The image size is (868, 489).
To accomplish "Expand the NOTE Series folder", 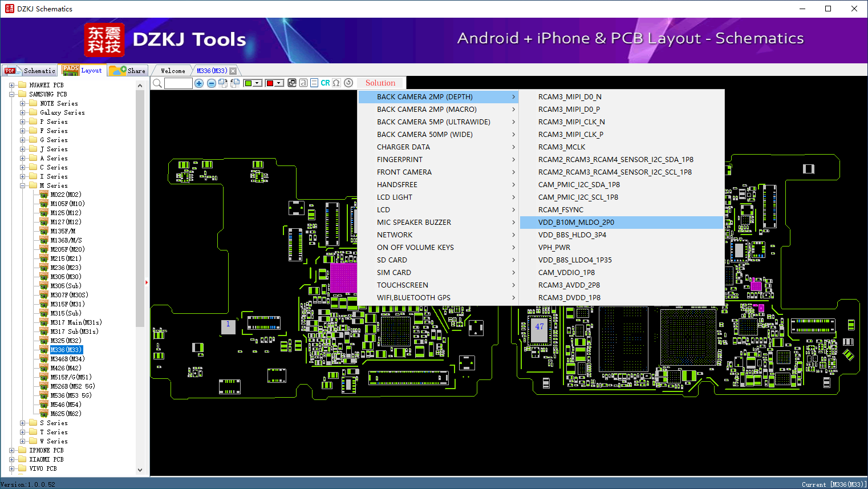I will coord(22,103).
